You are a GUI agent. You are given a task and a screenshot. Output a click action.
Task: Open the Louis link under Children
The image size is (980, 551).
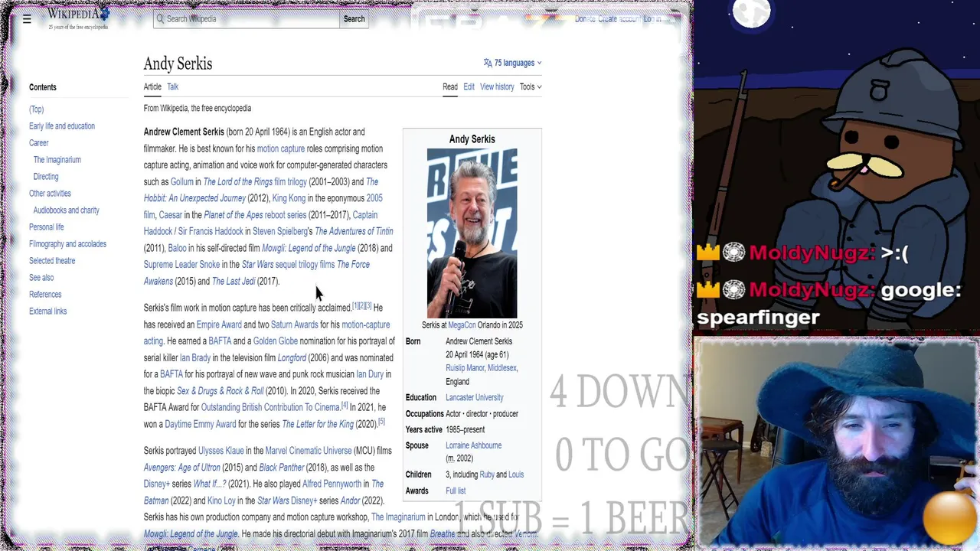tap(516, 474)
